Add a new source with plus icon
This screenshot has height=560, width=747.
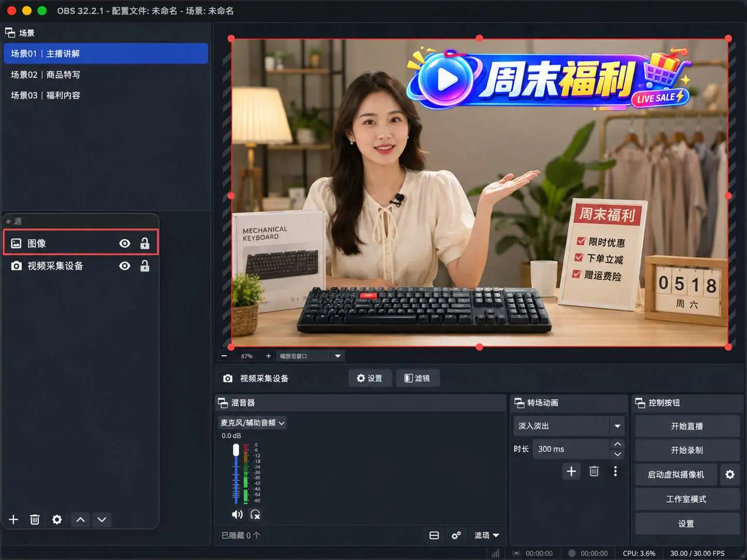[x=14, y=520]
